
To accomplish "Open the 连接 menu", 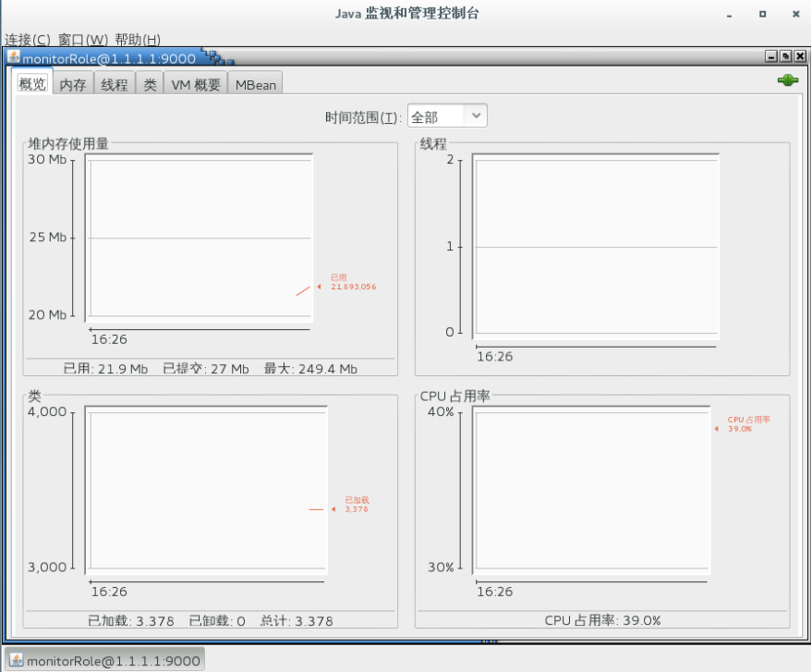I will [28, 40].
